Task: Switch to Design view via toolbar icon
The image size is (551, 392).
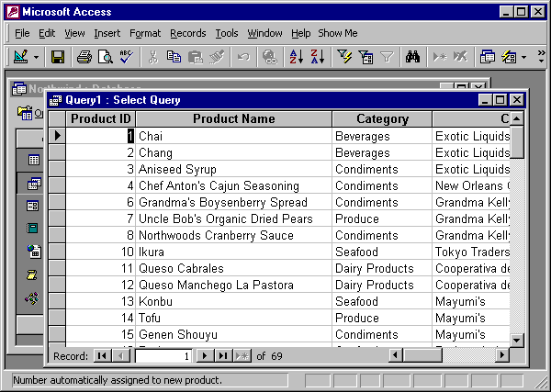Action: point(21,57)
